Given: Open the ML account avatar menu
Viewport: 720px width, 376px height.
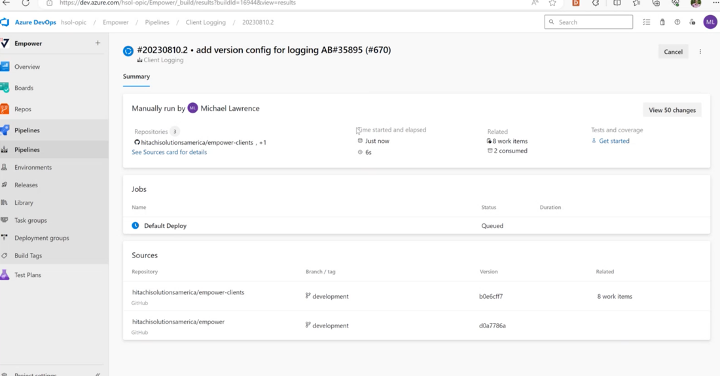Looking at the screenshot, I should pyautogui.click(x=710, y=22).
